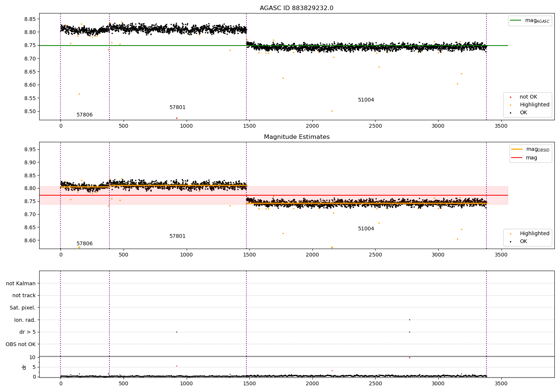Click the '57801' label in the top plot

[177, 108]
